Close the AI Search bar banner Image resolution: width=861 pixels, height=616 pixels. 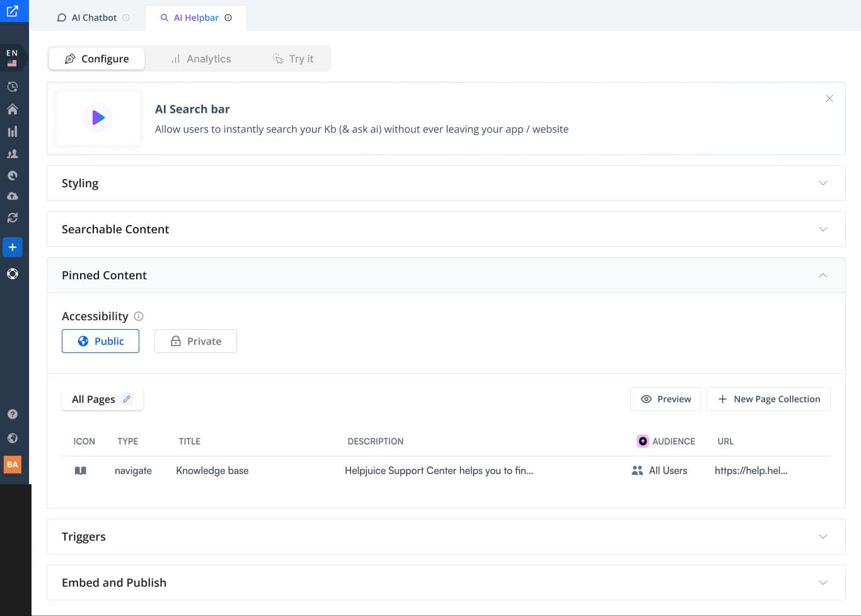click(x=829, y=98)
